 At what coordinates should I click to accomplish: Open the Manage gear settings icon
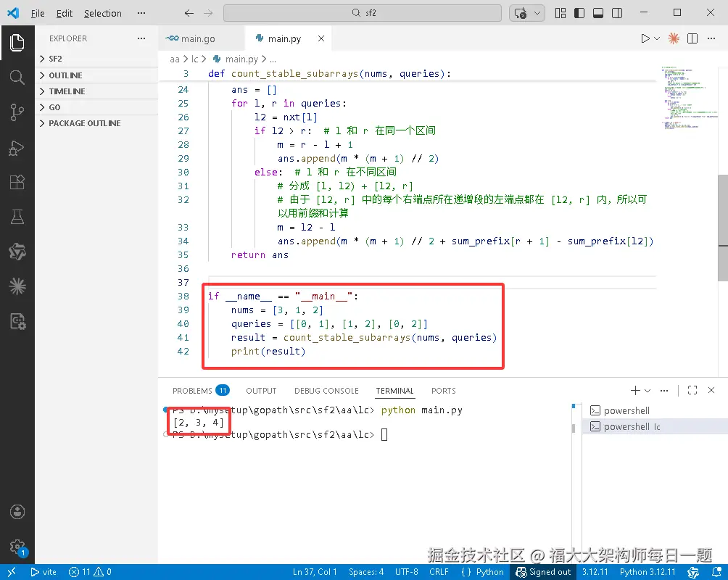pyautogui.click(x=17, y=547)
